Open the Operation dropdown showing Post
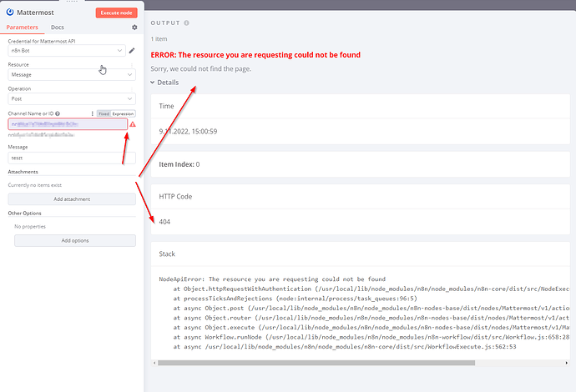Viewport: 576px width, 392px height. point(72,98)
